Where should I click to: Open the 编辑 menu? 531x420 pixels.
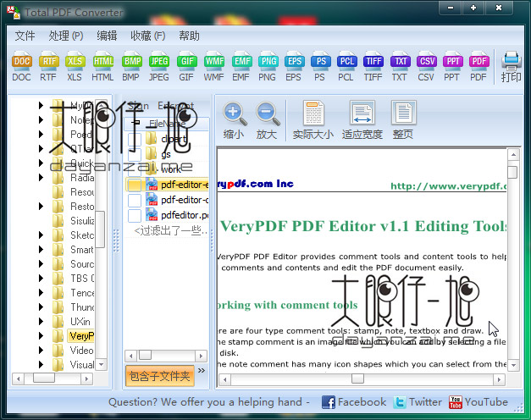[x=107, y=36]
